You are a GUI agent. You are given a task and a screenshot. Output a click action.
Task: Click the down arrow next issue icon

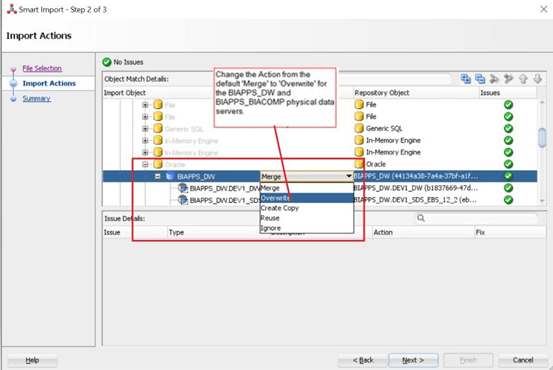tap(537, 79)
